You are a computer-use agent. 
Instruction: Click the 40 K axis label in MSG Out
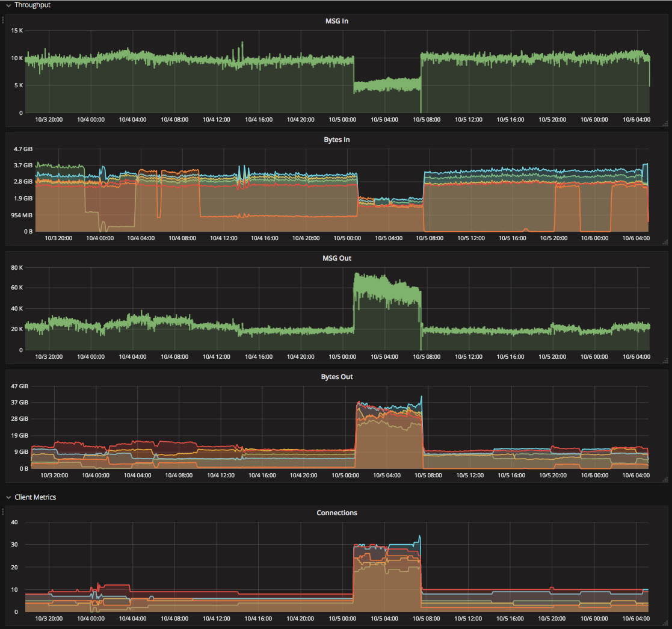pos(17,309)
